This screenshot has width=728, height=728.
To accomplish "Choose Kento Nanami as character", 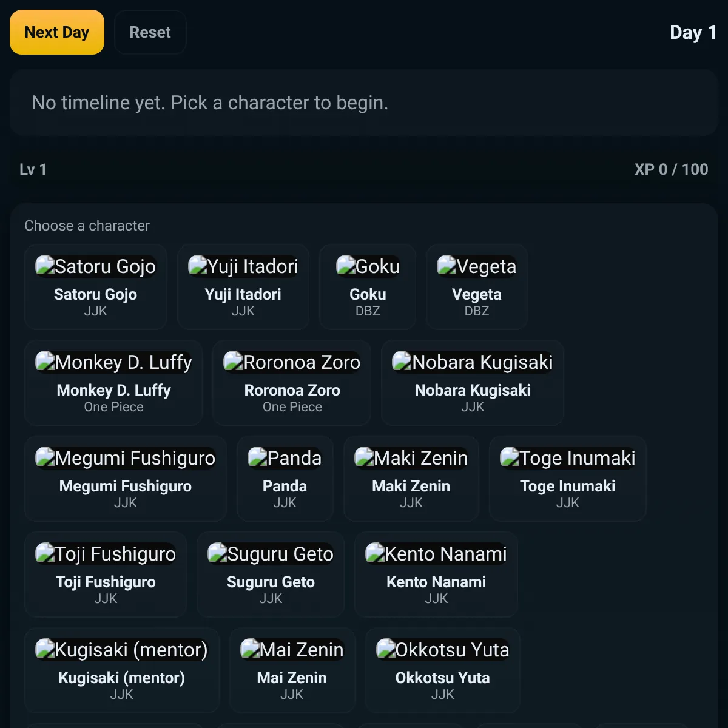I will pyautogui.click(x=436, y=575).
